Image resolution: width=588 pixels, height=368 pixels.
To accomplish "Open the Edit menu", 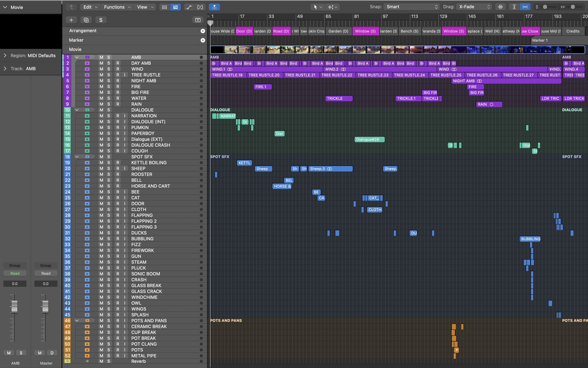I will (90, 7).
